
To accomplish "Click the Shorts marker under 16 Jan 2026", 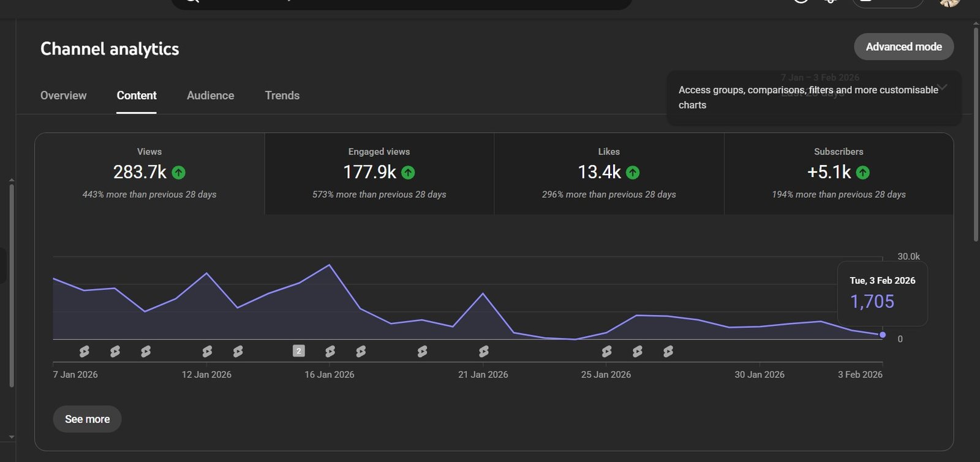I will click(x=330, y=351).
